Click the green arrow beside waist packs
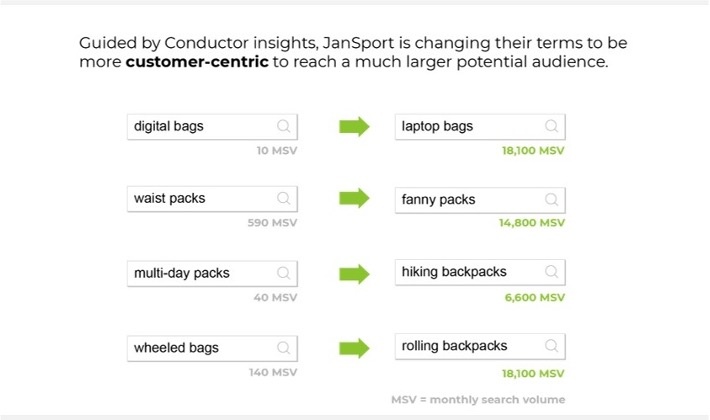Screen dimensions: 710x420 pos(354,199)
